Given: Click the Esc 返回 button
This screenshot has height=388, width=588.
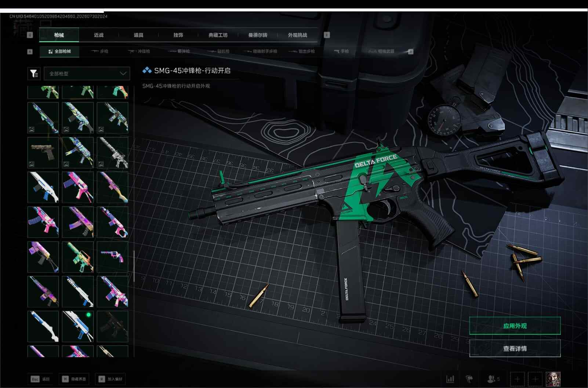Looking at the screenshot, I should 40,379.
